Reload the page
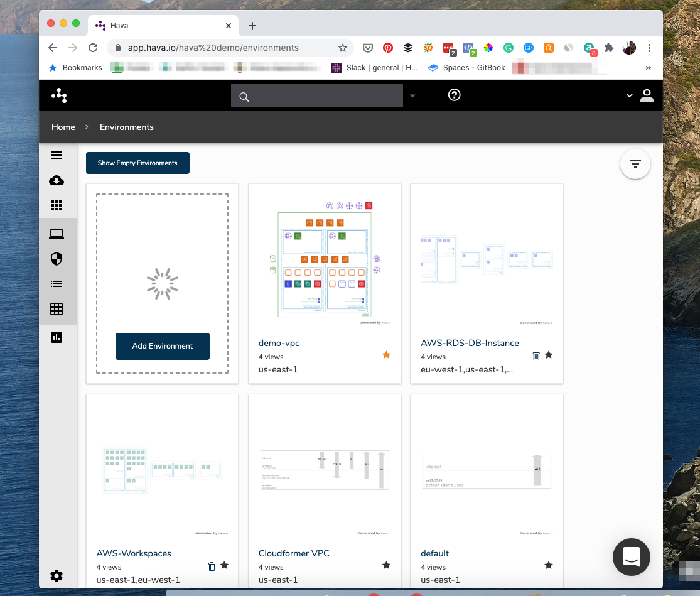Image resolution: width=700 pixels, height=596 pixels. pos(93,48)
